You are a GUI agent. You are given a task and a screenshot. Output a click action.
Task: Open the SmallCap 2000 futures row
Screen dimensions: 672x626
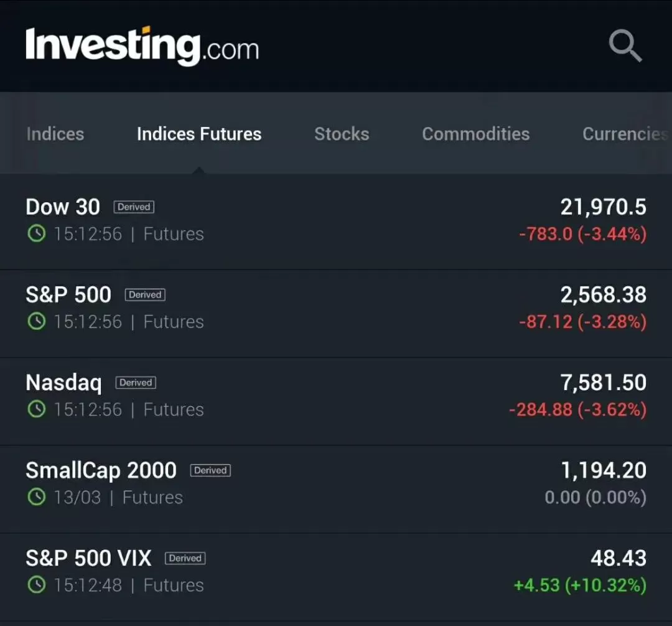[336, 489]
